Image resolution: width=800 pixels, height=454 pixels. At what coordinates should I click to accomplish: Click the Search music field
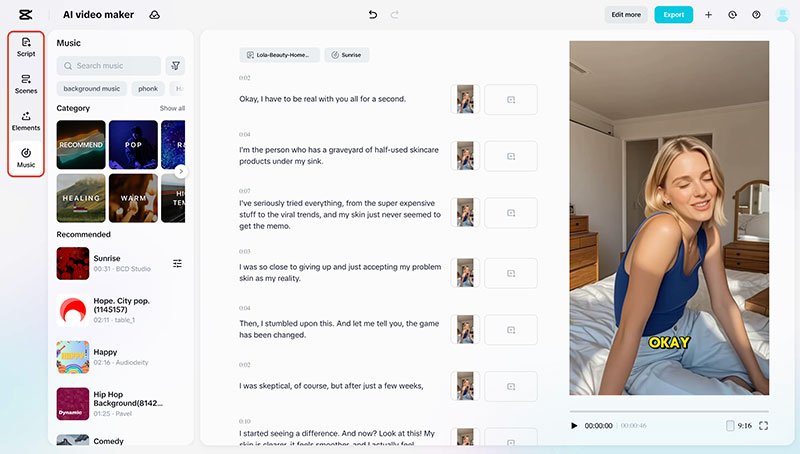coord(109,66)
